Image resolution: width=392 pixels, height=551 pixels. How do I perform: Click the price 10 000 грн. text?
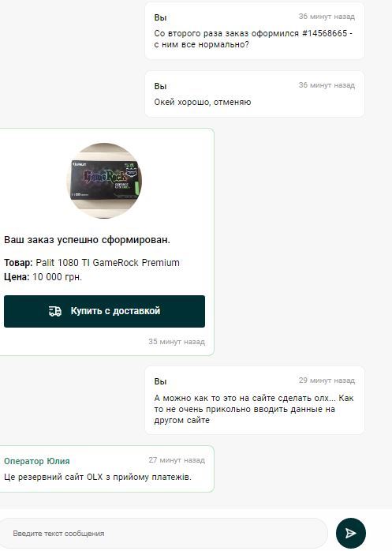tap(57, 277)
